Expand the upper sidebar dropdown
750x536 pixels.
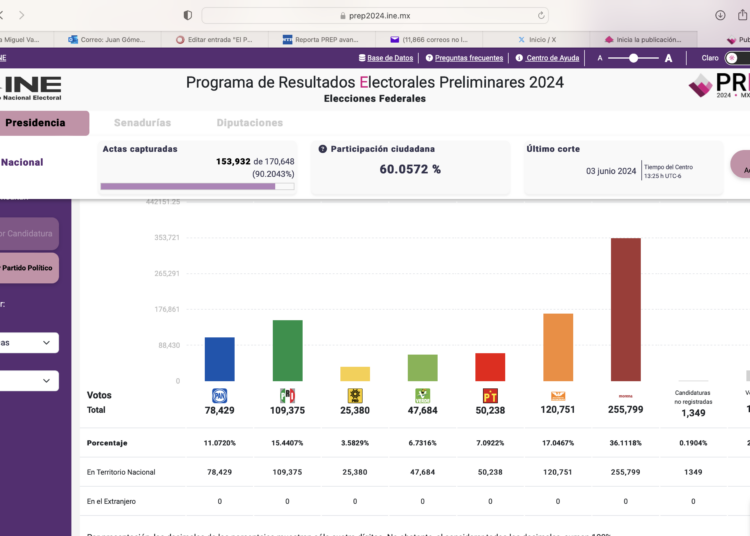[x=28, y=343]
